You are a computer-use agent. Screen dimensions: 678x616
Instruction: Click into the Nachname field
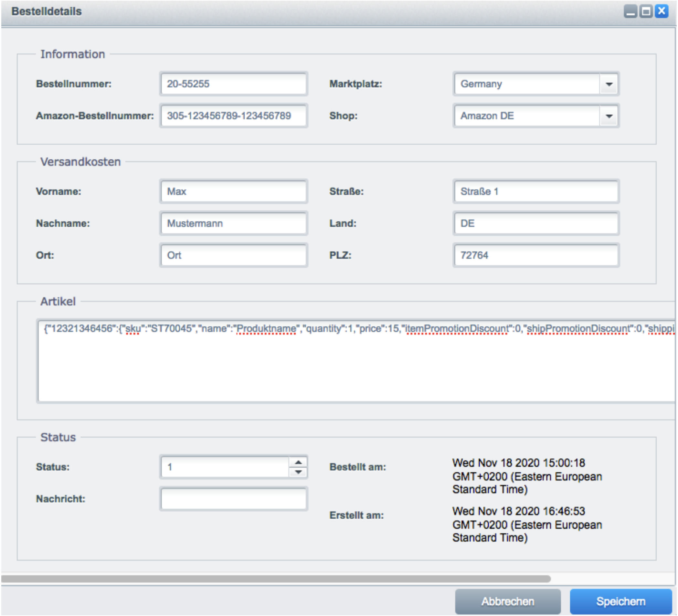click(233, 223)
